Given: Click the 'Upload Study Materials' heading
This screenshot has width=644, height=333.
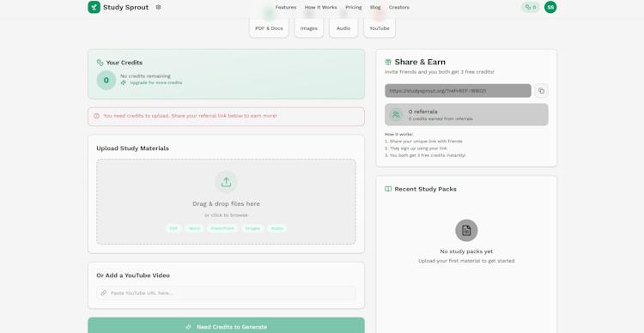Looking at the screenshot, I should pos(132,148).
